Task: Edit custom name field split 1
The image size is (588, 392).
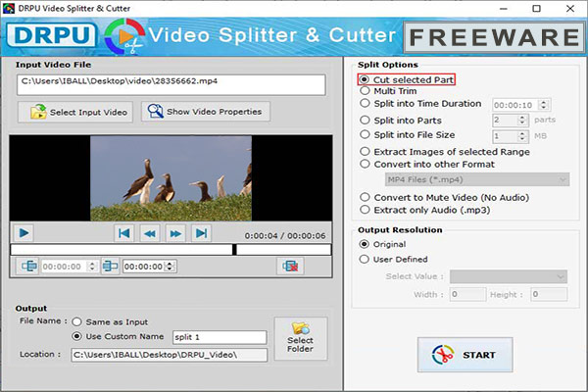Action: 220,337
